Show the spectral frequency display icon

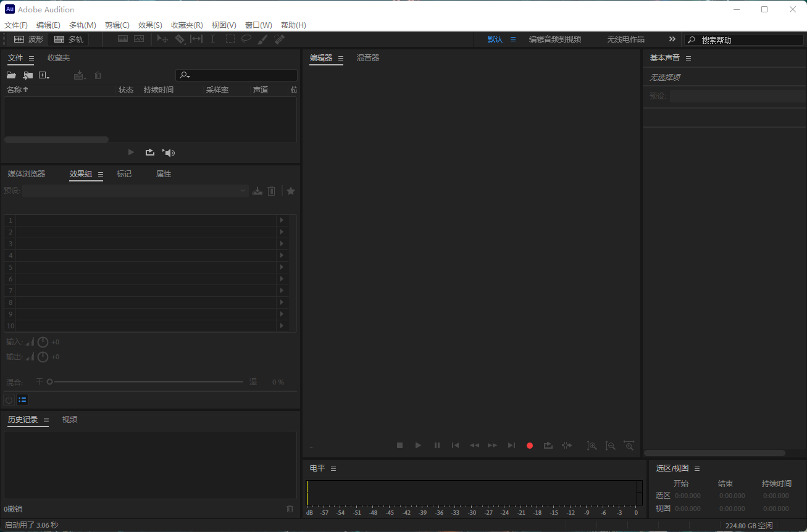123,39
